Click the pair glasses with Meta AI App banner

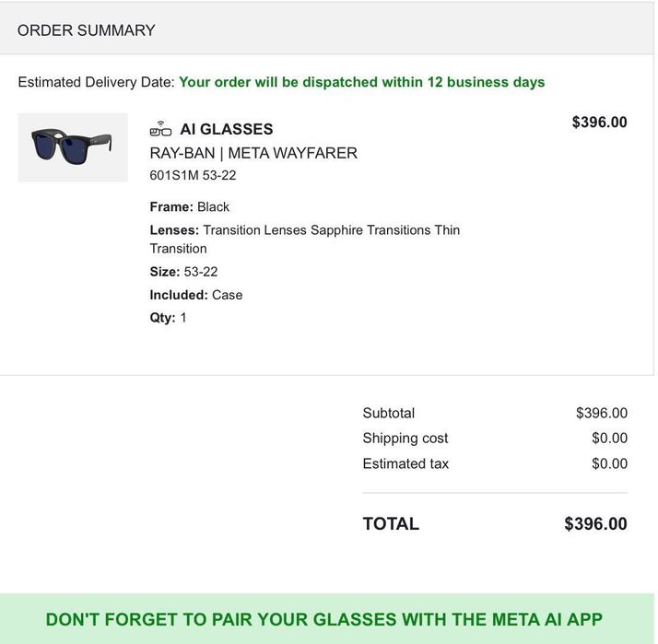tap(323, 619)
